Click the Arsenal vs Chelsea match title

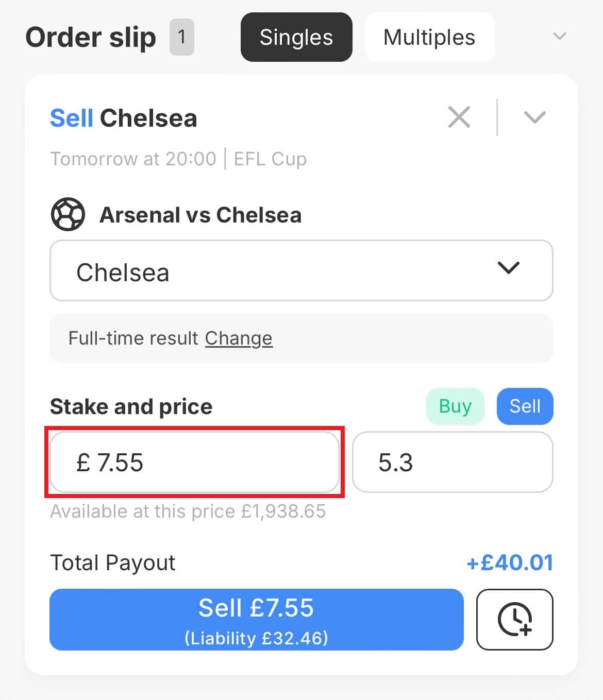point(200,215)
